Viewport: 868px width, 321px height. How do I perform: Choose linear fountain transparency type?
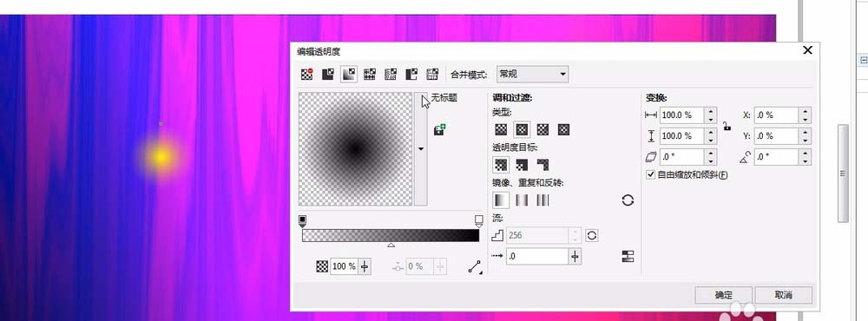[501, 130]
